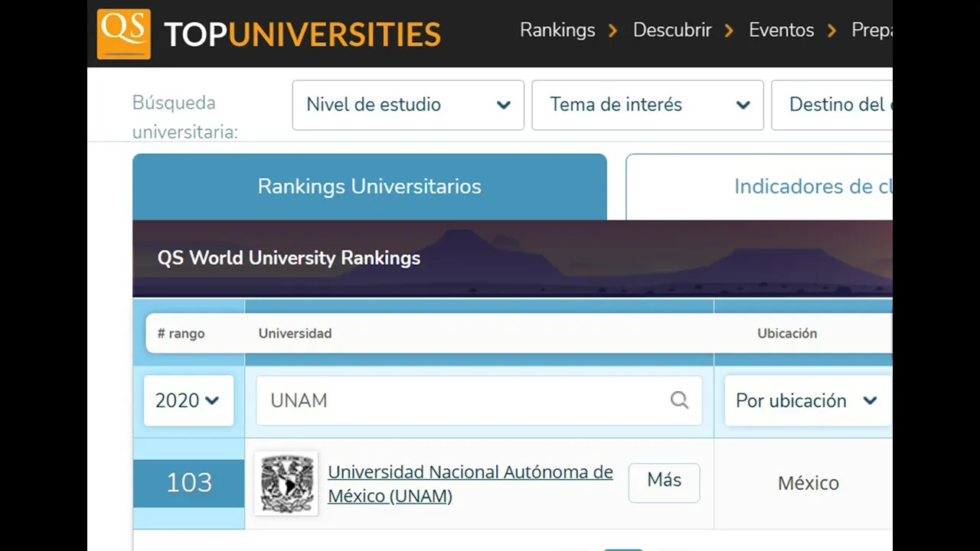Click the rank number 103
This screenshot has height=551, width=980.
click(x=189, y=483)
